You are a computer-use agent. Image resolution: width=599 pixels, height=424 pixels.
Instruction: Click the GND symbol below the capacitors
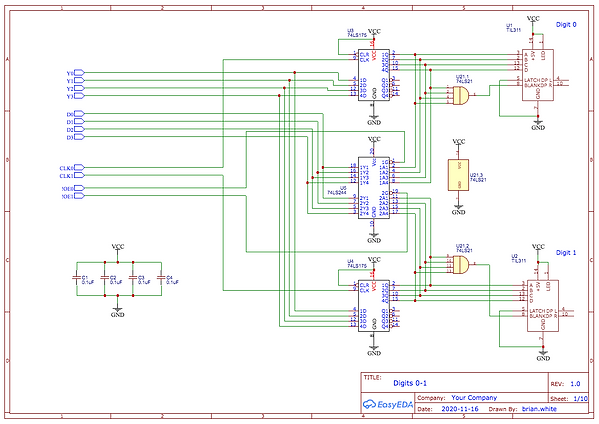click(x=117, y=311)
